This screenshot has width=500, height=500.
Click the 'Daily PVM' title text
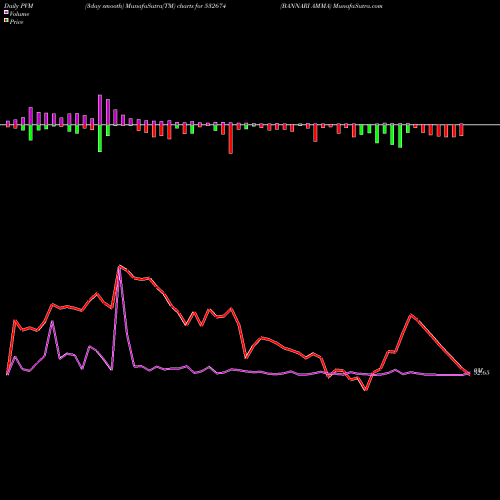[x=19, y=6]
